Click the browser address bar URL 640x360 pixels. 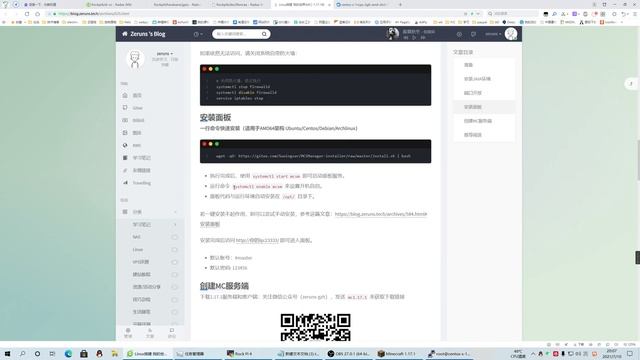[94, 14]
